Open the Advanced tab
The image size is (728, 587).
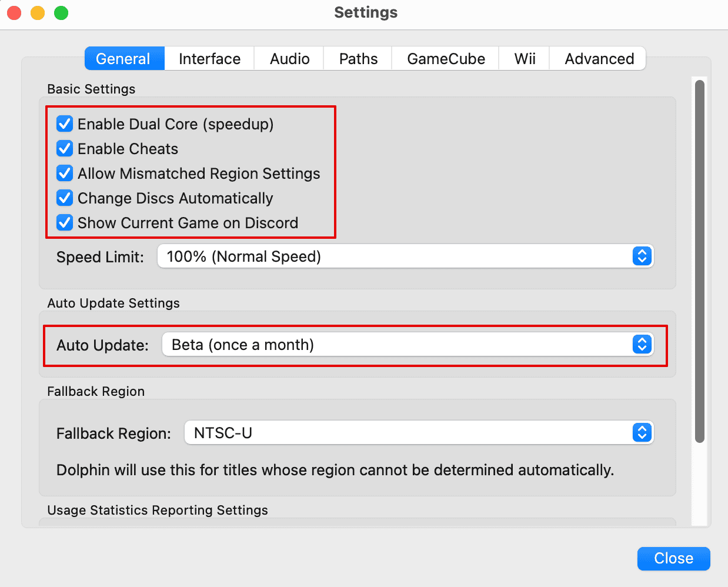(599, 59)
